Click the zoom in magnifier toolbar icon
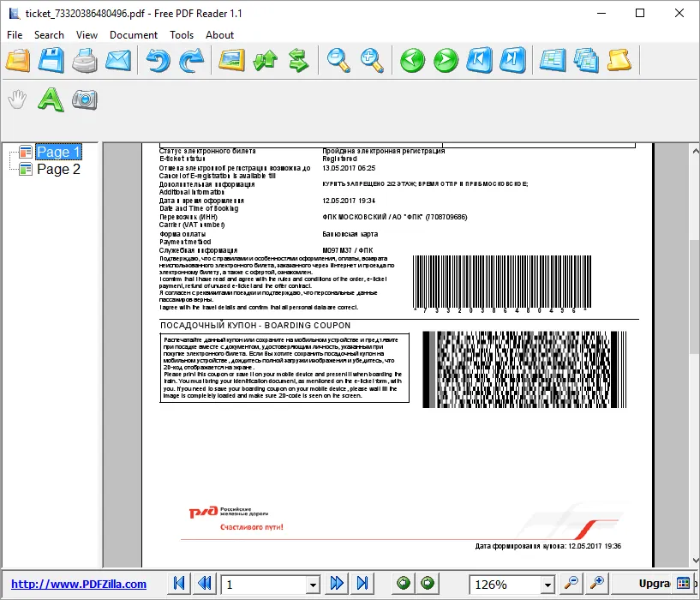The height and width of the screenshot is (600, 700). tap(373, 60)
